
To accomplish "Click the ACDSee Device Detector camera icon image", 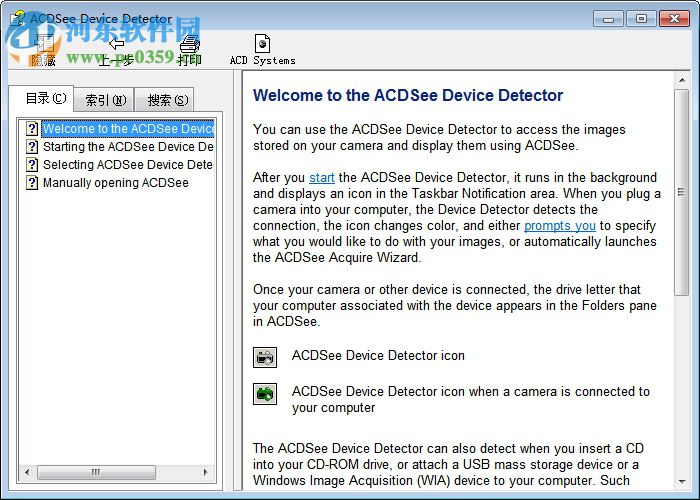I will (265, 358).
